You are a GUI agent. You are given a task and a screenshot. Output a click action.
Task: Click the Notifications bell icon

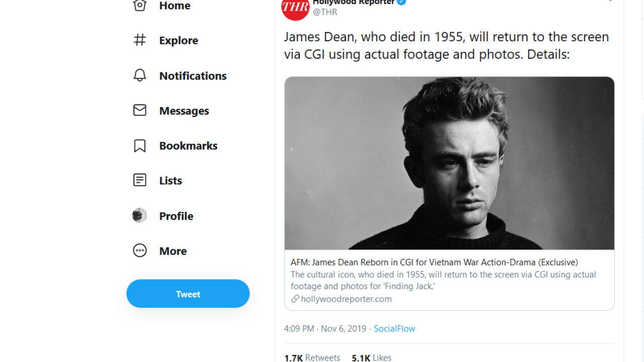[x=140, y=75]
